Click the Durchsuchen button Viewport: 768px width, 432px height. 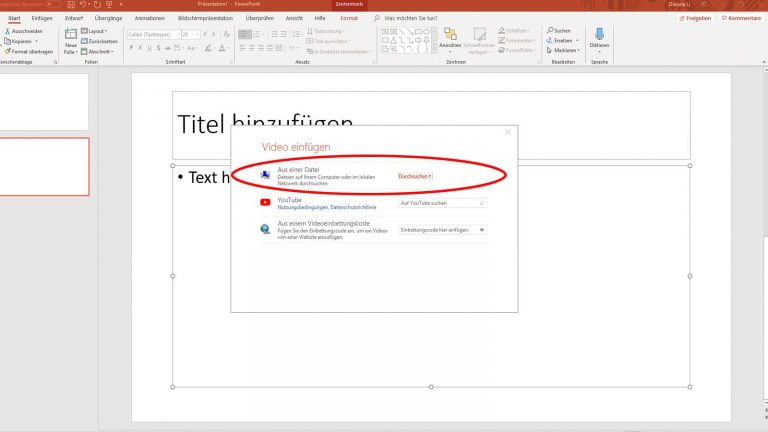tap(415, 176)
